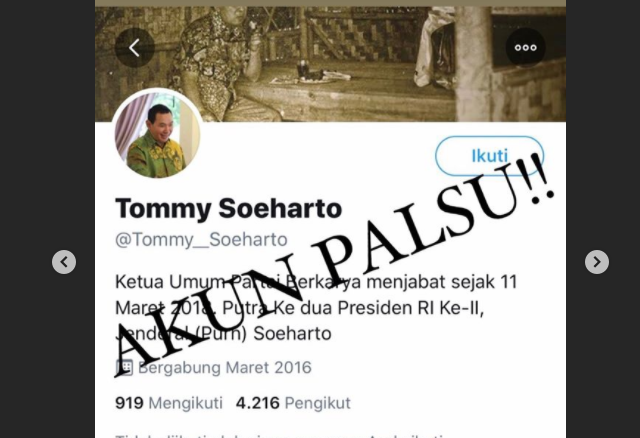Click 'Presiden RI Ke-II' in the bio
Viewport: 640px width, 438px height.
tap(411, 308)
